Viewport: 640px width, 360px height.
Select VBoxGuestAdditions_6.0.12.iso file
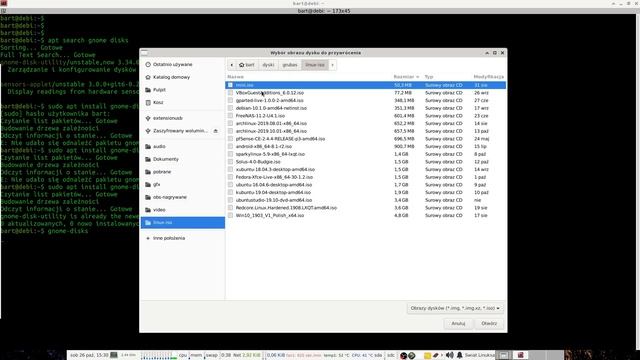tap(366, 93)
